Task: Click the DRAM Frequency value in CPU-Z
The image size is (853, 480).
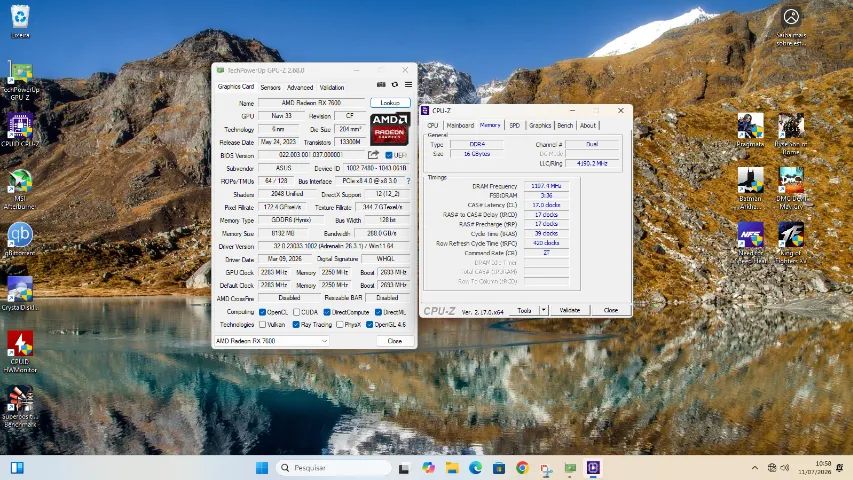Action: [546, 186]
